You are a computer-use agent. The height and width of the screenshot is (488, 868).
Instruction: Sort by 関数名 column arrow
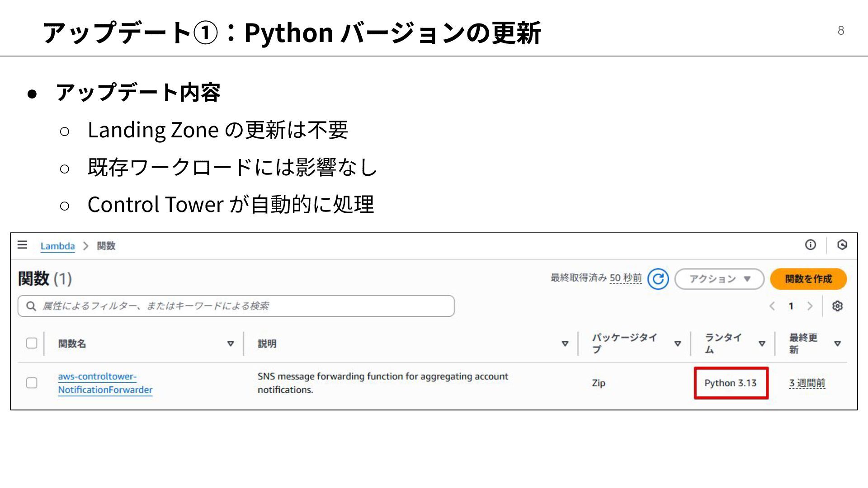pyautogui.click(x=230, y=344)
